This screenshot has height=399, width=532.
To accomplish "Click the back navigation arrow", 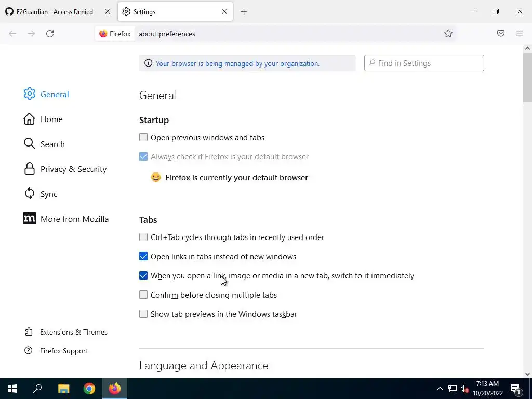I will click(x=12, y=34).
